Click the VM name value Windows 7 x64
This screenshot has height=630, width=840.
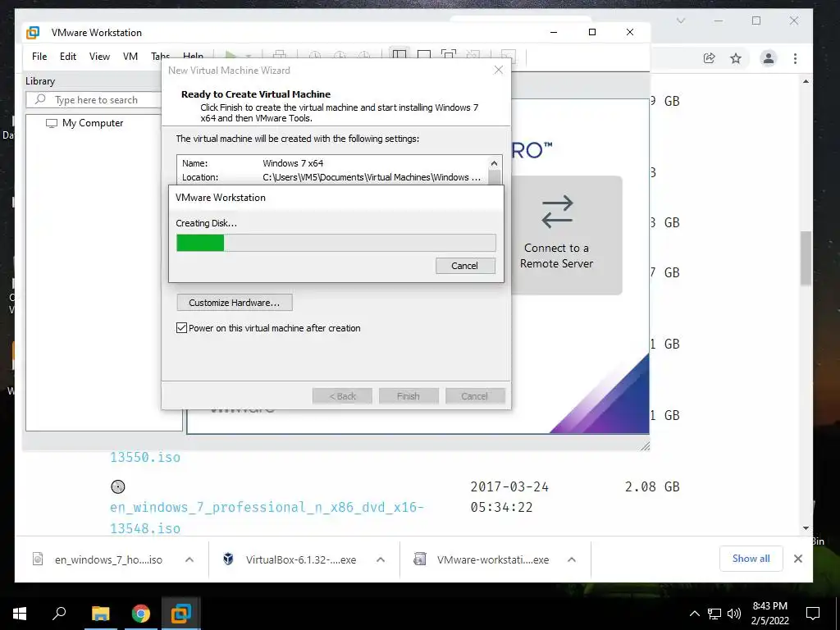pyautogui.click(x=293, y=163)
